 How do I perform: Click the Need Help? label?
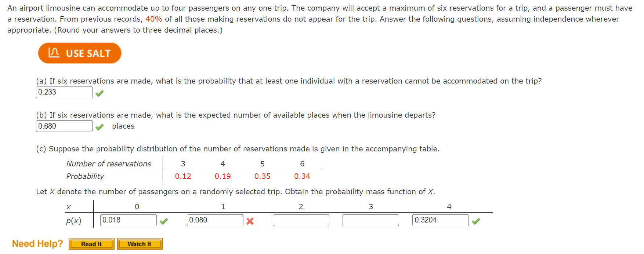37,243
